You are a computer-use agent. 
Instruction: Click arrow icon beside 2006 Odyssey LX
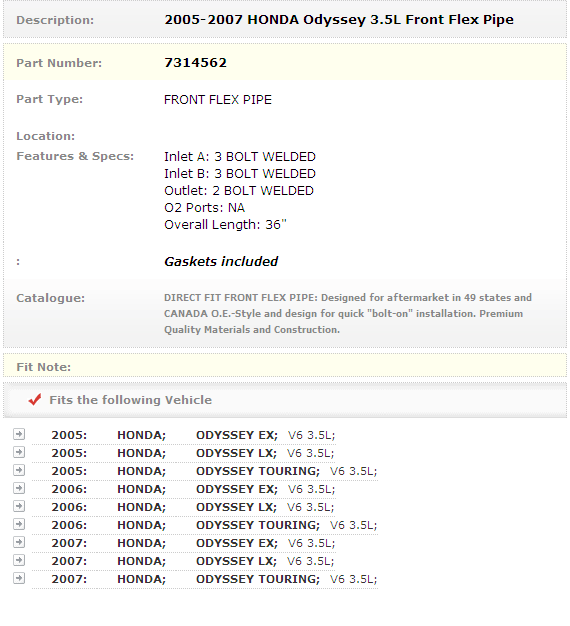[19, 506]
